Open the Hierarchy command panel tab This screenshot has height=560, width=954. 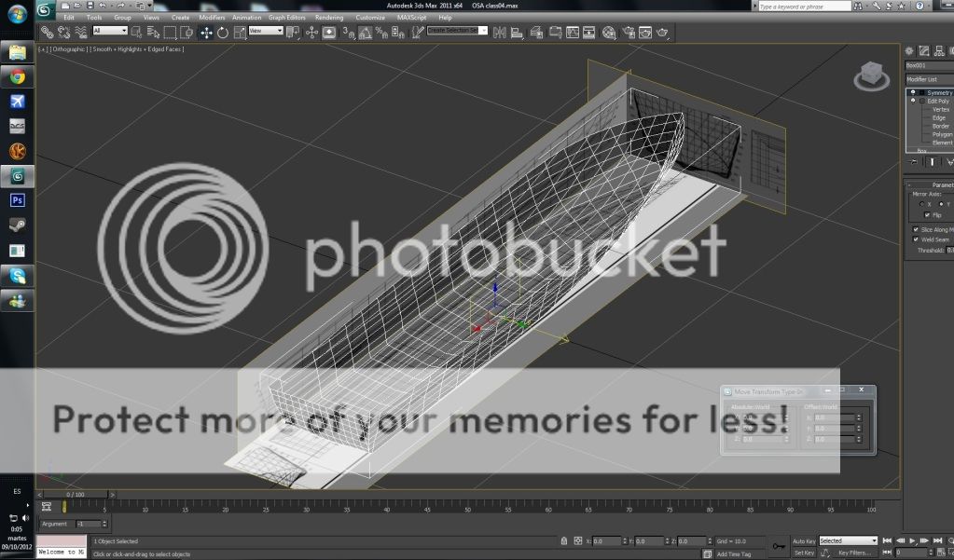pos(937,51)
